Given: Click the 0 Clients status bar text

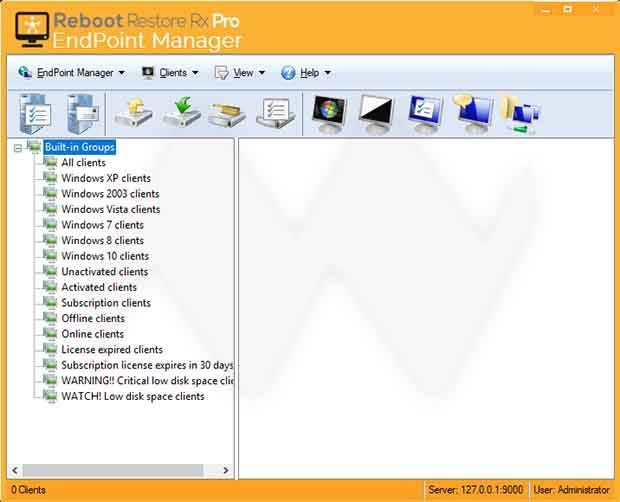Looking at the screenshot, I should coord(28,490).
